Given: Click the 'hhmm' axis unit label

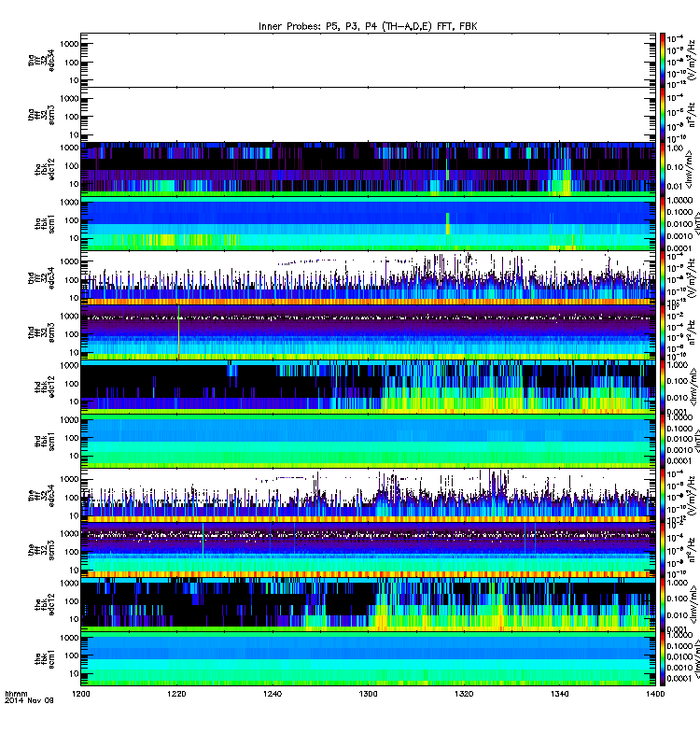Looking at the screenshot, I should click(x=16, y=694).
